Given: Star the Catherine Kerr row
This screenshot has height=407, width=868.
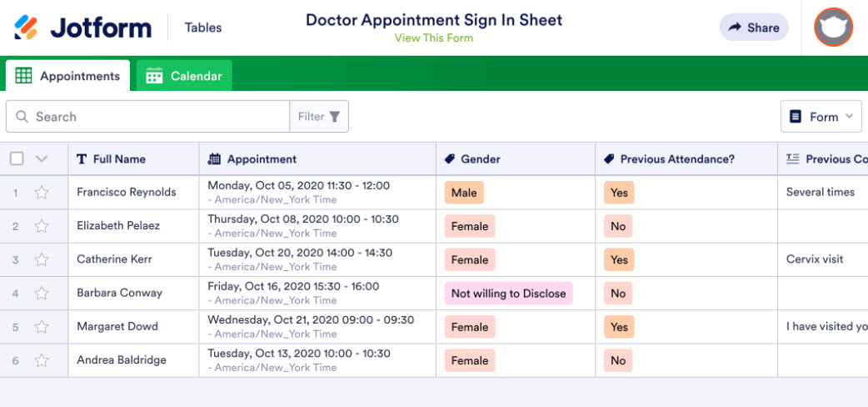Looking at the screenshot, I should (42, 260).
